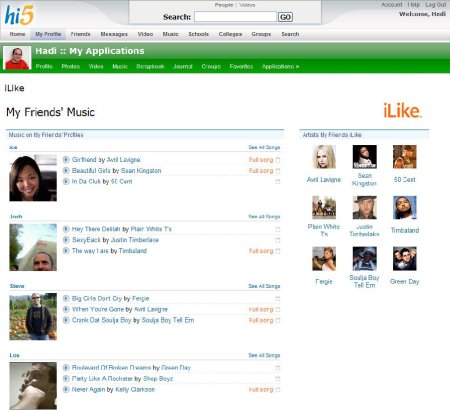Play Hey There Delilah song

(66, 229)
